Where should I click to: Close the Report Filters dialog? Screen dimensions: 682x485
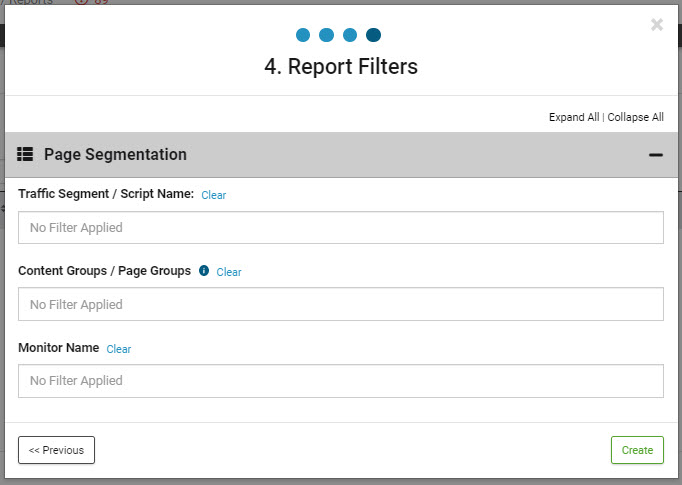coord(656,25)
